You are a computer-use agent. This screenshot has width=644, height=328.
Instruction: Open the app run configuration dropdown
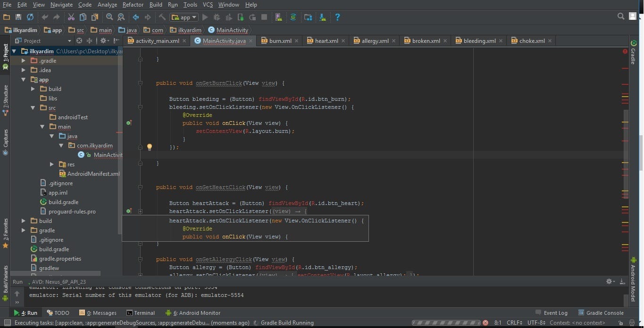point(184,17)
